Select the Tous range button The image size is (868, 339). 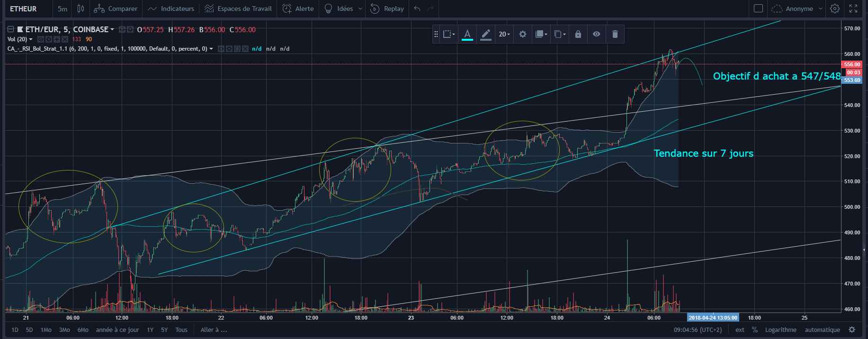(181, 330)
